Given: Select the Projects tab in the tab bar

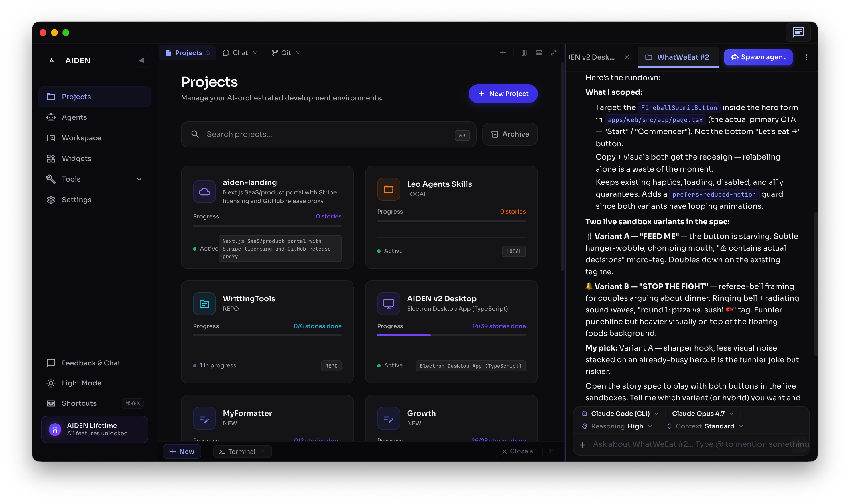Looking at the screenshot, I should pos(188,53).
